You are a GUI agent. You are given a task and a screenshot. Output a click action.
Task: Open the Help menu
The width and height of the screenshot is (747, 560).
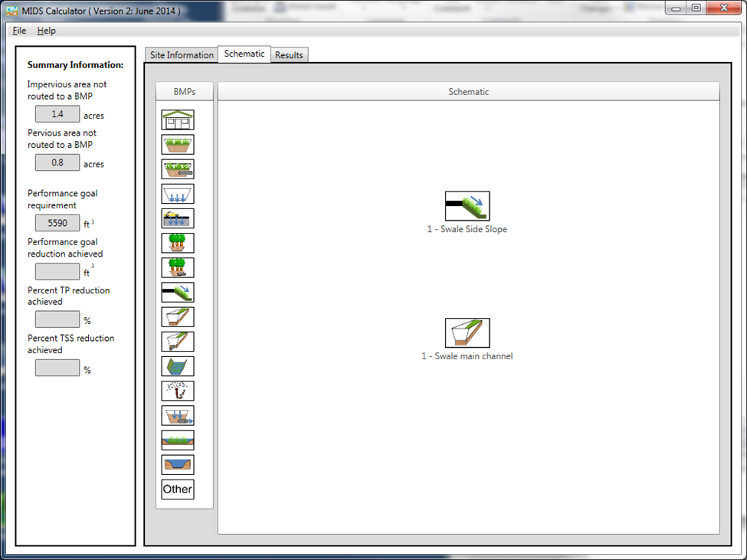coord(46,31)
